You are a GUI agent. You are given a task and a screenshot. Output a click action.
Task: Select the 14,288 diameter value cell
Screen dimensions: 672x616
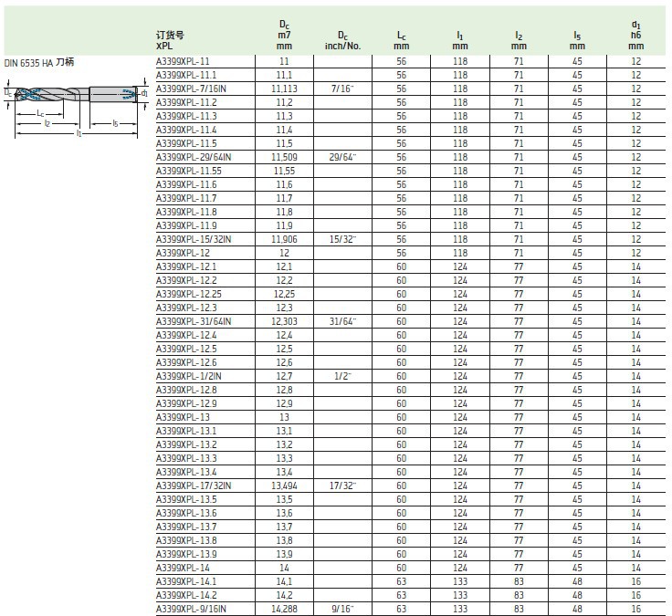(284, 609)
